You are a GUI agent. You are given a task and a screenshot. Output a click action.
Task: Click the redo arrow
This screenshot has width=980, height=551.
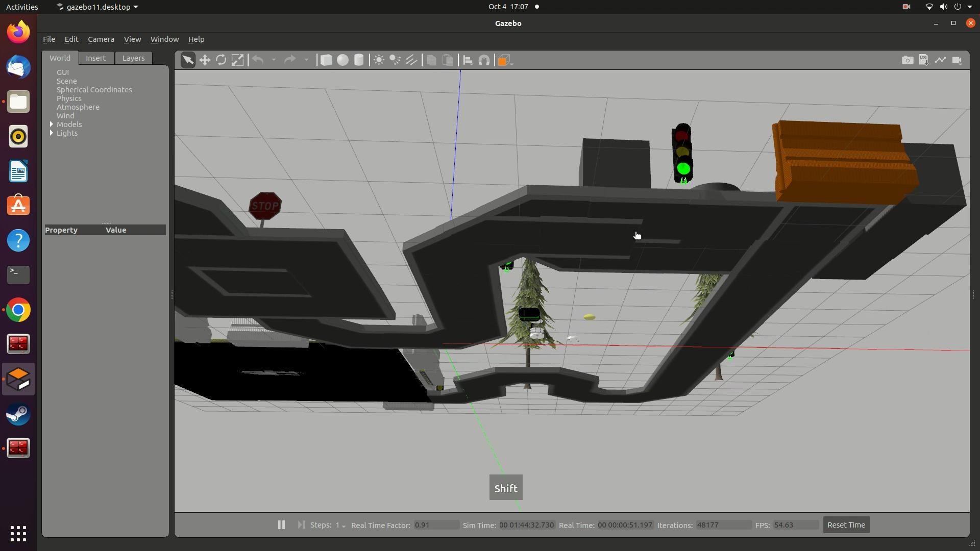[x=290, y=60]
